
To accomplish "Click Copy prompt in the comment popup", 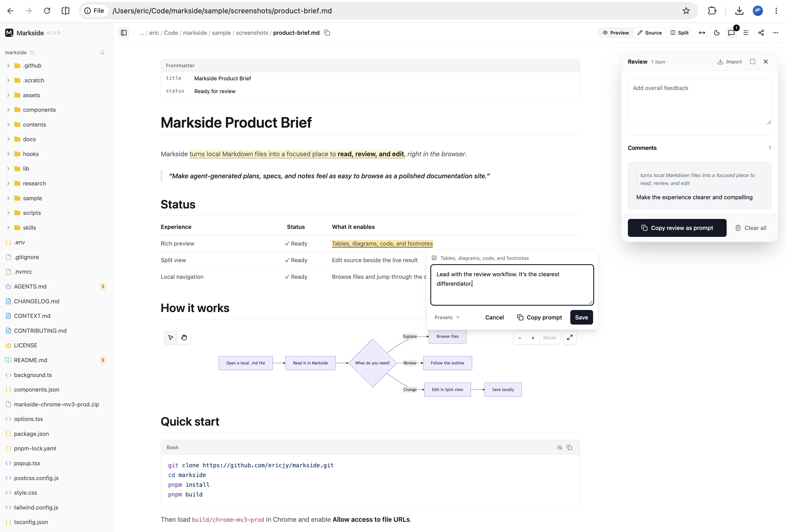I will point(539,317).
